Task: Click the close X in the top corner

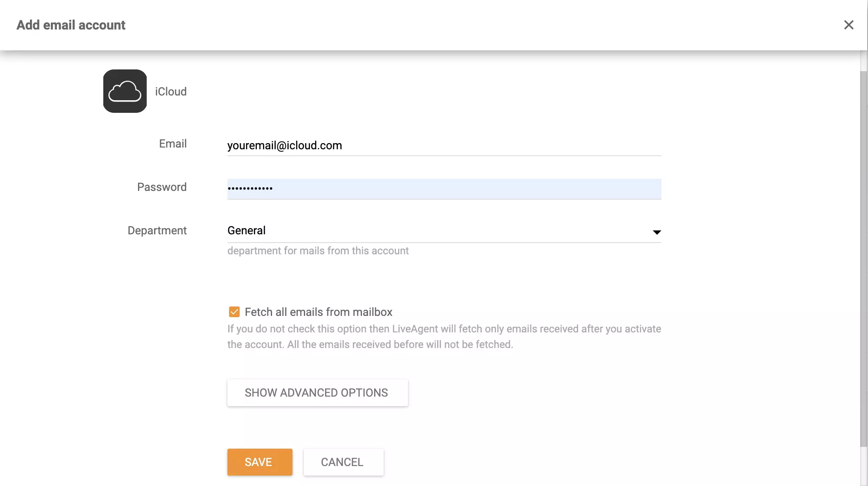Action: point(849,25)
